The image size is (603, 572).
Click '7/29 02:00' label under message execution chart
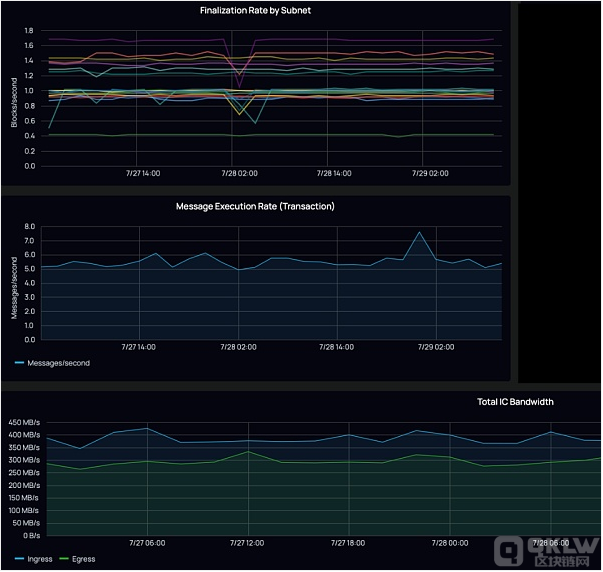coord(436,347)
